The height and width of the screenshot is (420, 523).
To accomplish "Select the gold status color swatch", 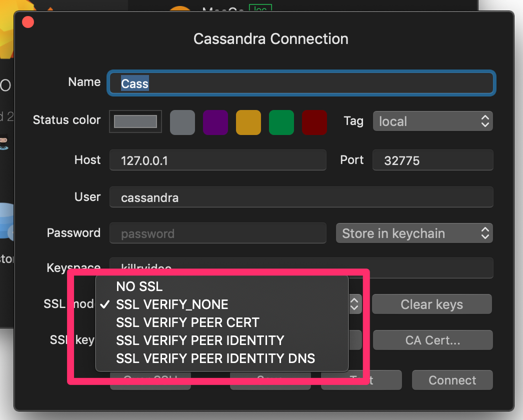I will (x=248, y=122).
